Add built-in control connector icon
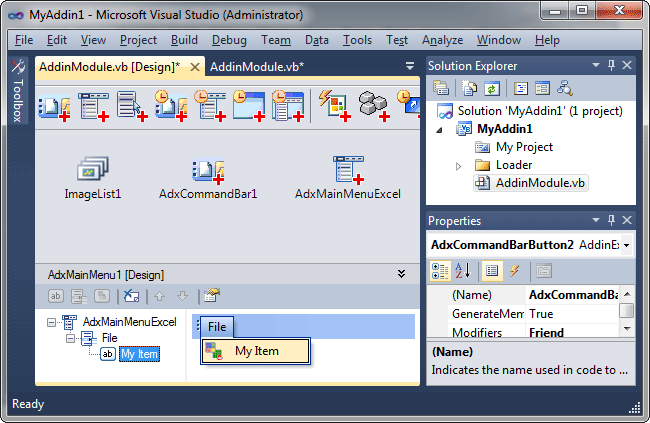Image resolution: width=650 pixels, height=423 pixels. pyautogui.click(x=335, y=106)
